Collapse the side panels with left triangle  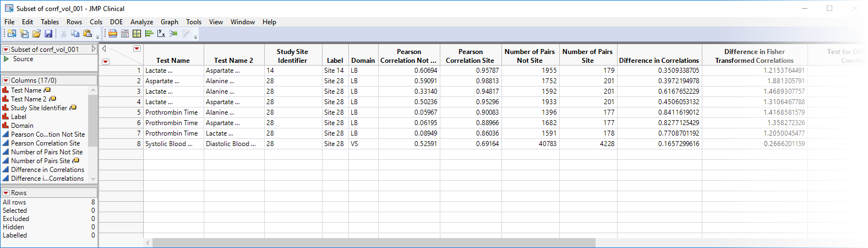pyautogui.click(x=104, y=48)
